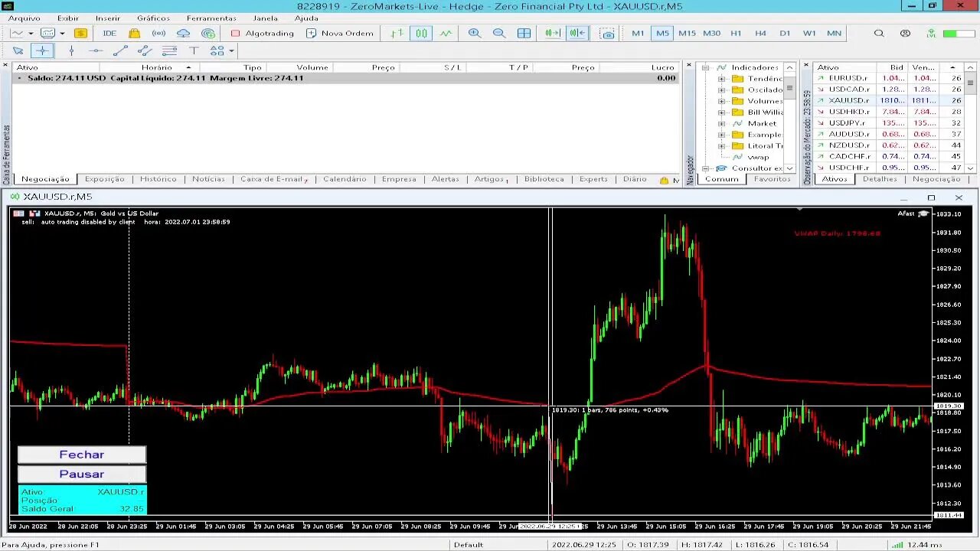Click the gold dollar market depth icon
980x551 pixels.
(x=80, y=33)
